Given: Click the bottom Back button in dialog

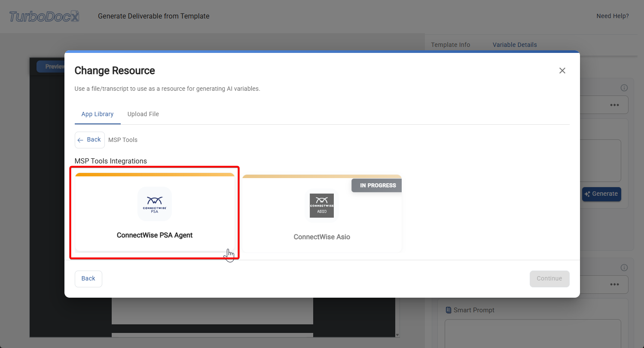Looking at the screenshot, I should point(89,279).
